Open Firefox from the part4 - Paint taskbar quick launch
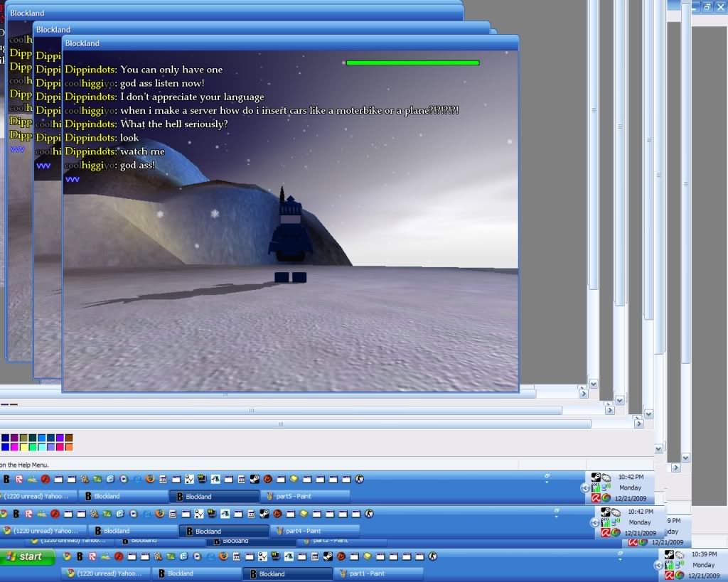The height and width of the screenshot is (582, 728). coord(160,513)
